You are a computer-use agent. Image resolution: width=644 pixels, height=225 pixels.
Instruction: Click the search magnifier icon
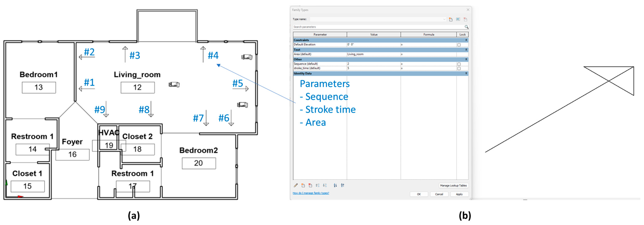click(466, 27)
